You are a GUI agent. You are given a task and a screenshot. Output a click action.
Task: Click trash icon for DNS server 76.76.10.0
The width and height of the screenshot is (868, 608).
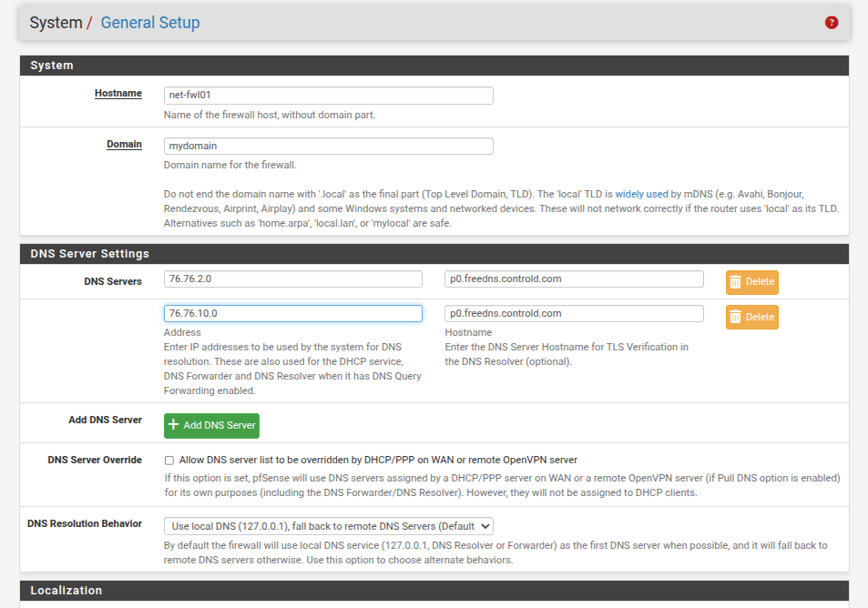coord(736,318)
